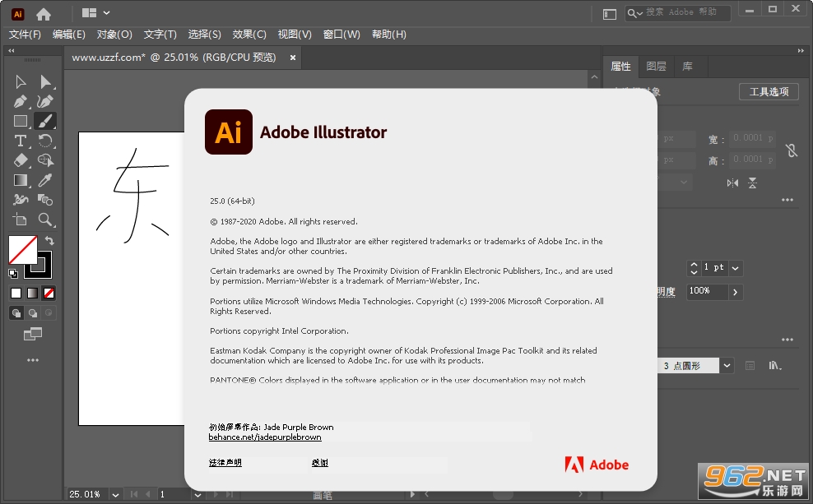Set paint mode to None
Viewport: 813px width, 504px height.
coord(49,294)
